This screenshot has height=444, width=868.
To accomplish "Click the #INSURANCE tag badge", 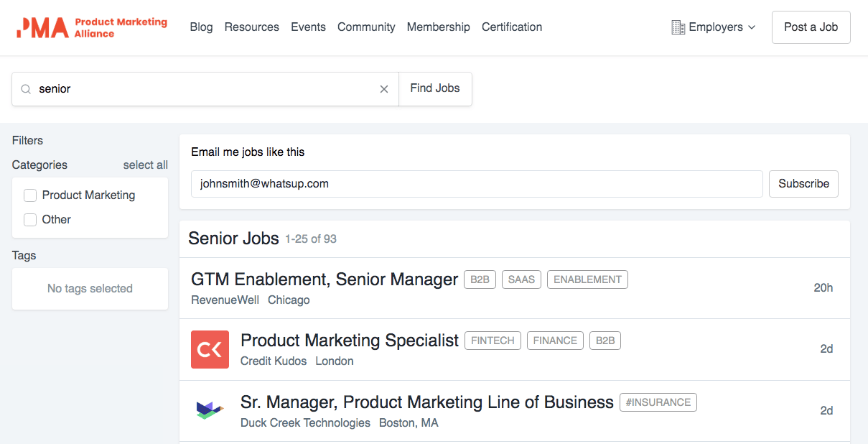I will tap(658, 402).
